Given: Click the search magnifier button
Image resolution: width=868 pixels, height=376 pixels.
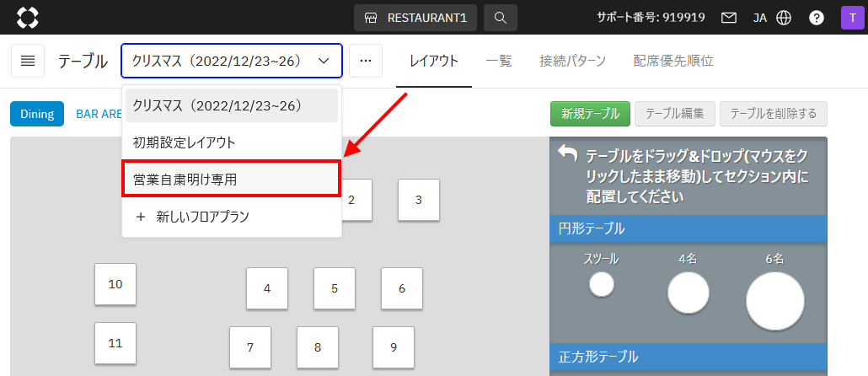Looking at the screenshot, I should click(x=501, y=18).
